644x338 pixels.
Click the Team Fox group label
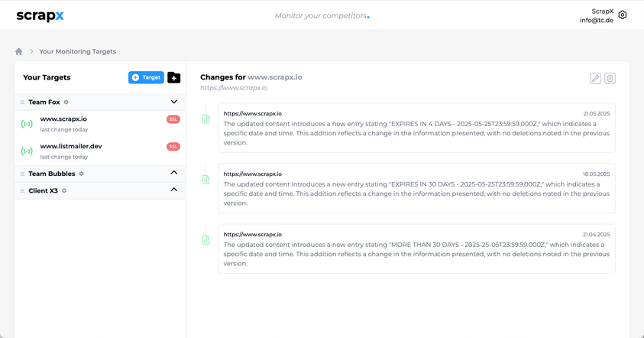pyautogui.click(x=44, y=102)
